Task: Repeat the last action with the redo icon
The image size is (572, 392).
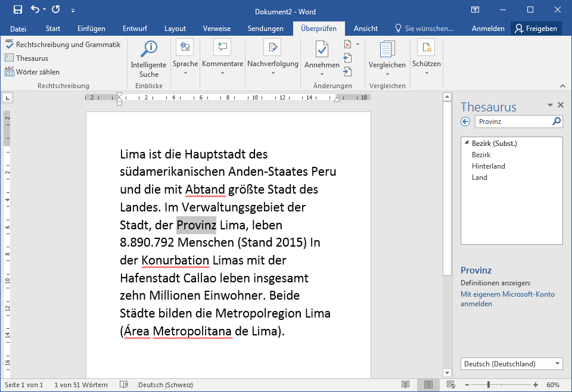Action: 56,9
